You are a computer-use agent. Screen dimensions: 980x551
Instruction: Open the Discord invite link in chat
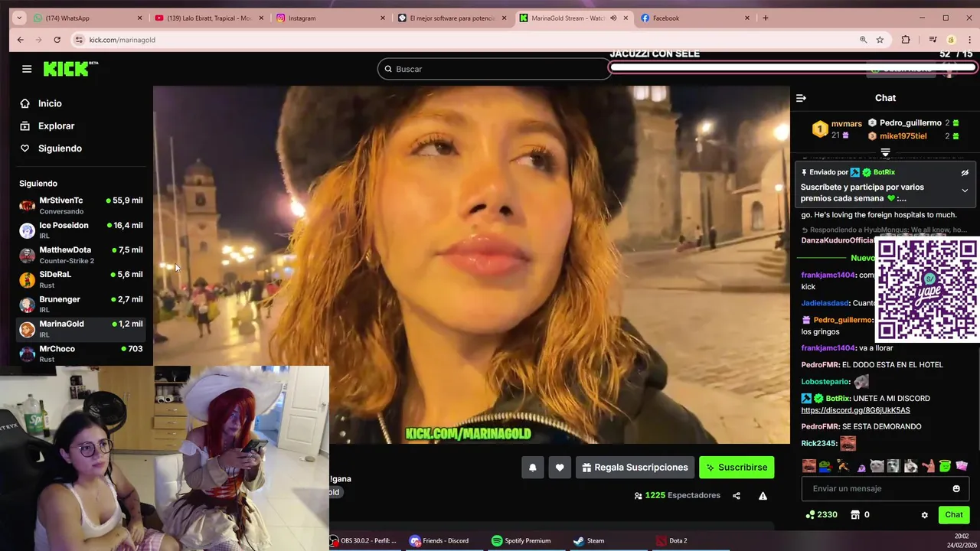point(855,410)
